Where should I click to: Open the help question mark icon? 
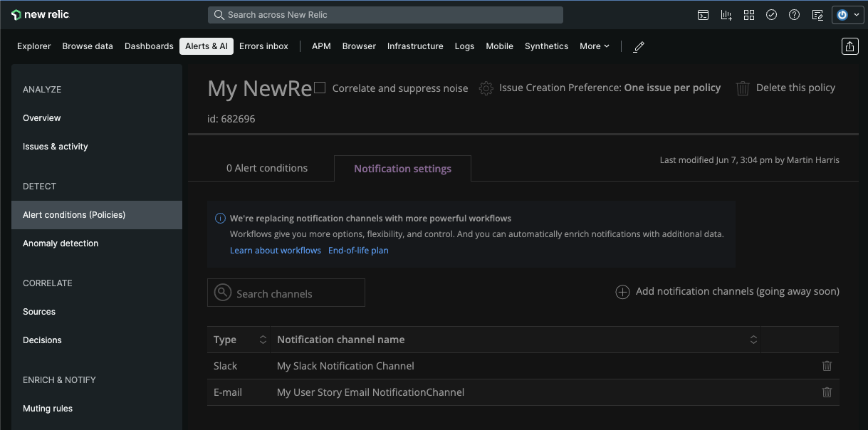[x=794, y=15]
